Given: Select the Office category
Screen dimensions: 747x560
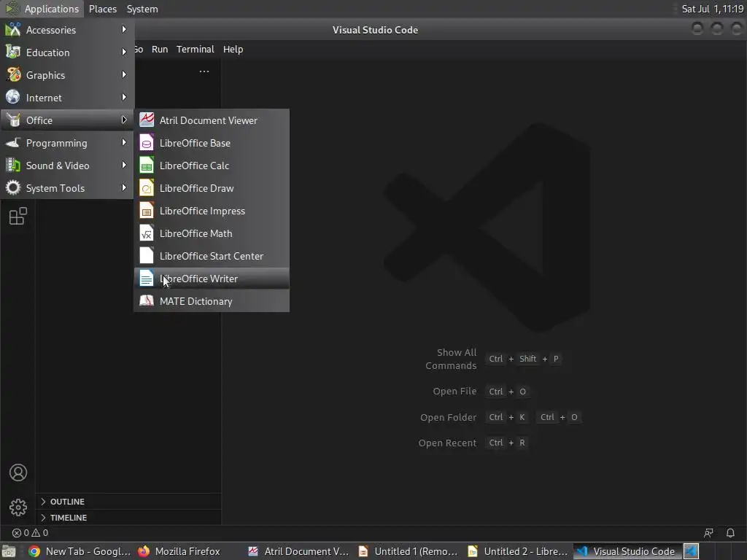Looking at the screenshot, I should (67, 120).
